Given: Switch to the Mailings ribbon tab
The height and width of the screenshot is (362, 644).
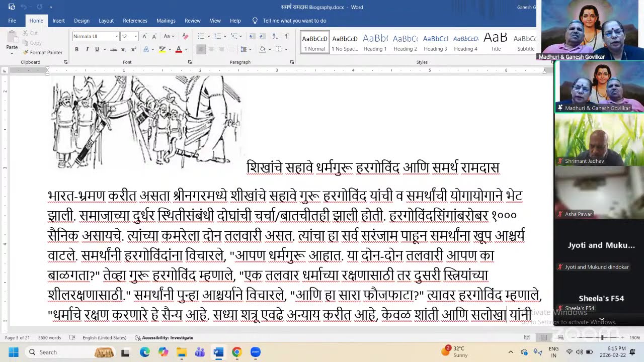Looking at the screenshot, I should pyautogui.click(x=166, y=21).
